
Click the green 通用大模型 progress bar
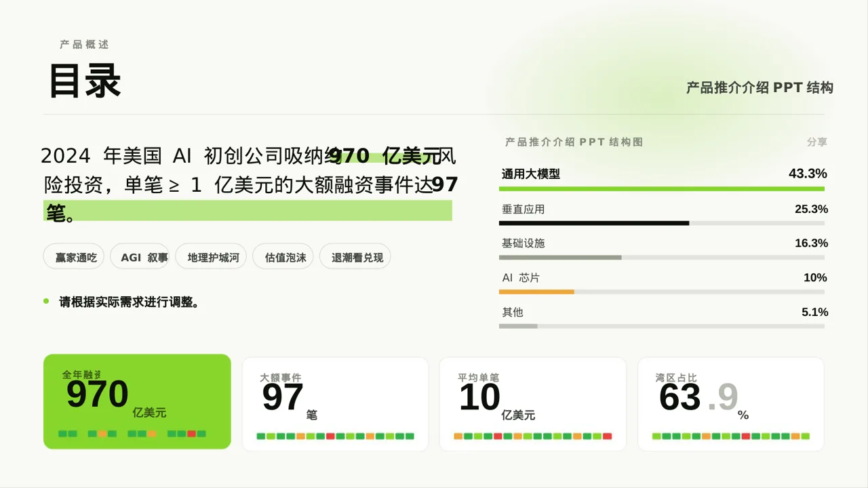[x=662, y=188]
